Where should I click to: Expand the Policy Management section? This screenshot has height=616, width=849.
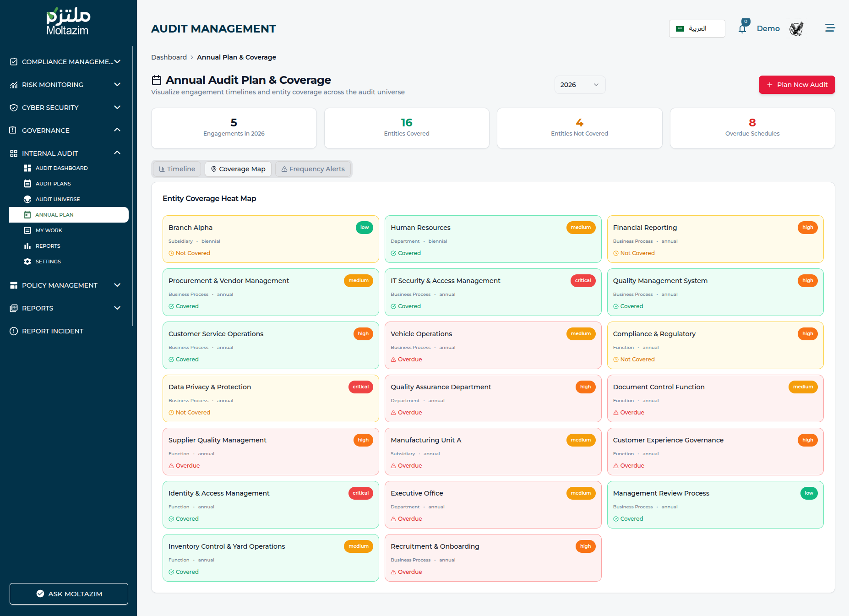click(x=66, y=285)
